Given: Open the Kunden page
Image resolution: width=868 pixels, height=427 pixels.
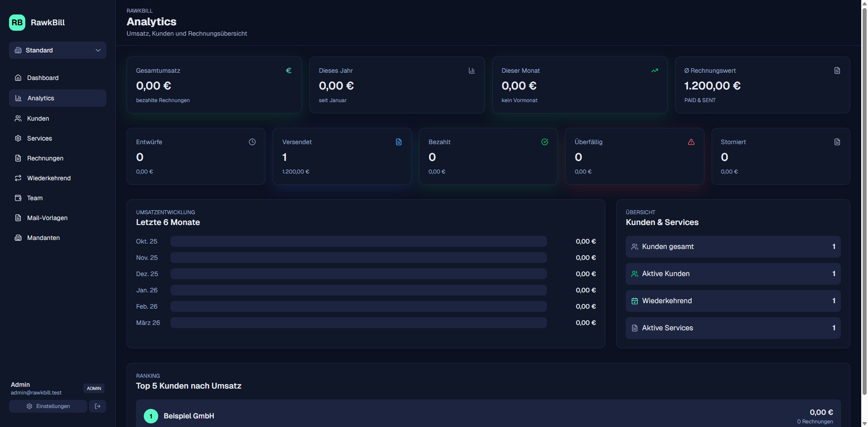Looking at the screenshot, I should (38, 118).
